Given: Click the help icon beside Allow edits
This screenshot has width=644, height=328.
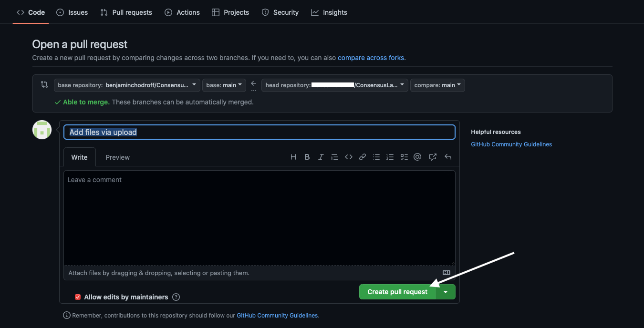Looking at the screenshot, I should coord(176,297).
